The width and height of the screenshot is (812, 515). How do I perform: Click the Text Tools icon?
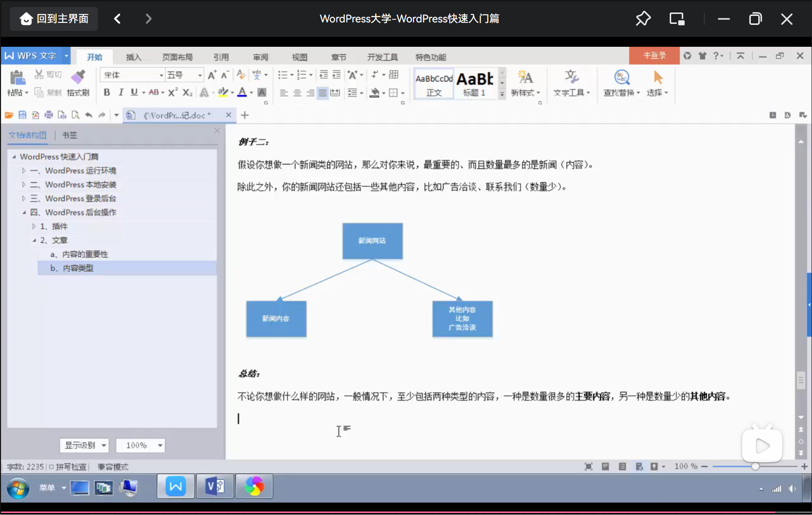[571, 77]
